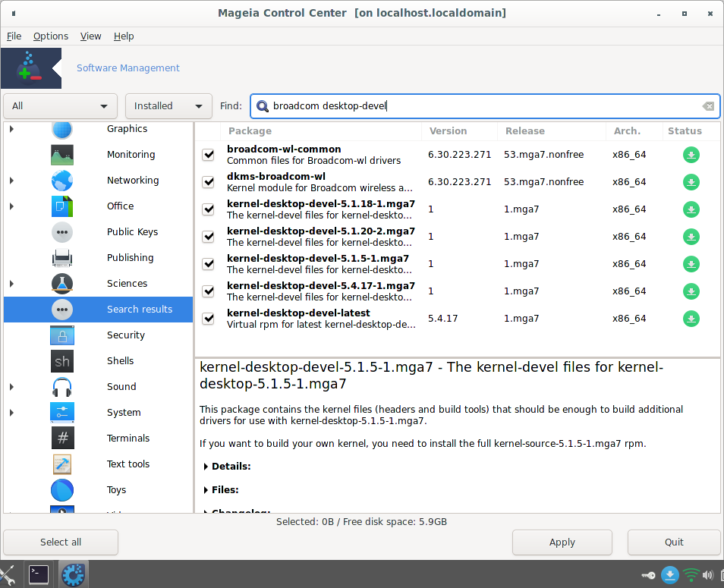Viewport: 724px width, 588px height.
Task: Click the Search results icon
Action: click(x=62, y=310)
